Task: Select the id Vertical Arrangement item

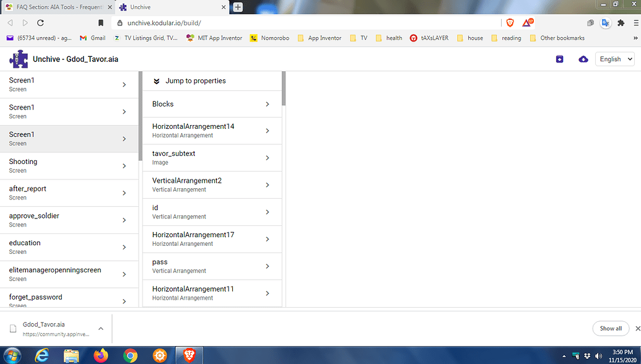Action: pyautogui.click(x=212, y=212)
